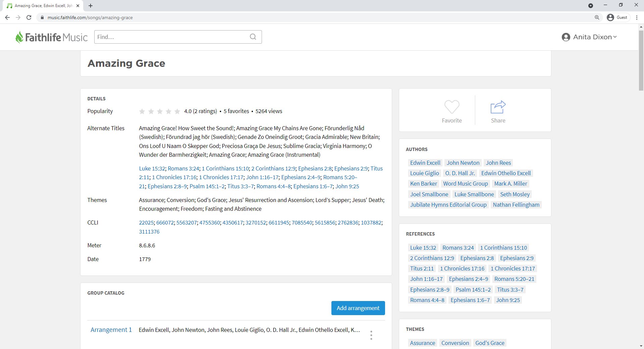The width and height of the screenshot is (644, 349).
Task: Open the O. D. Hall Jr. author tag
Action: pyautogui.click(x=460, y=173)
